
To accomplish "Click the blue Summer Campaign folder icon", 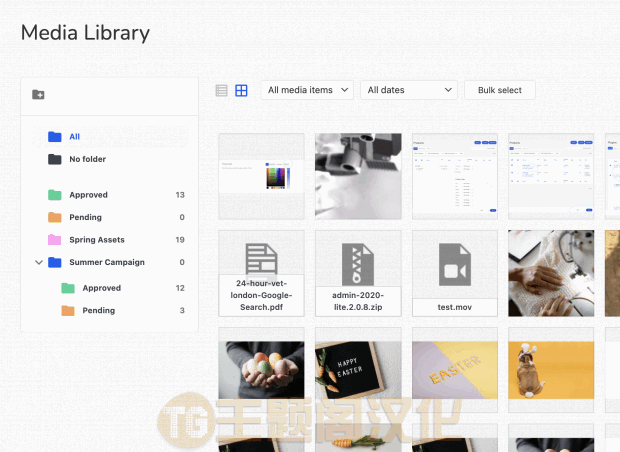I will coord(55,263).
